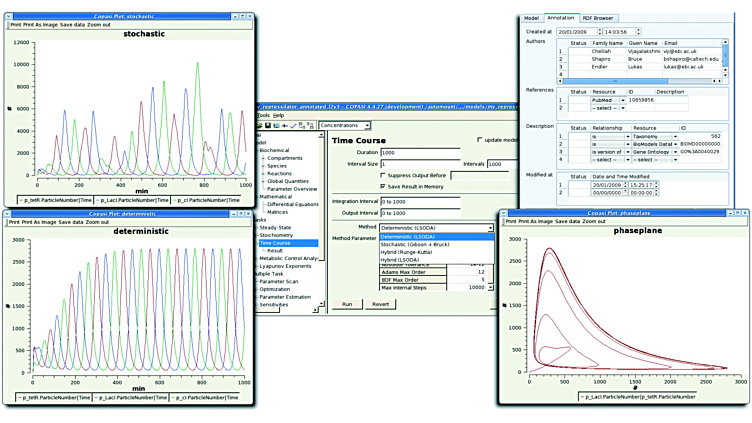Click the Created at date stepper arrows
This screenshot has height=423, width=752.
(x=601, y=32)
